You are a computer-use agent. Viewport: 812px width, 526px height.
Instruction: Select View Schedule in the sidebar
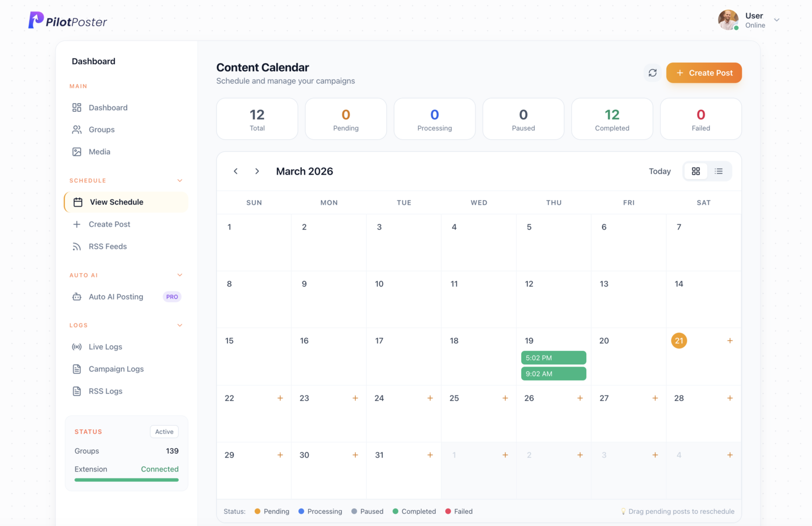point(116,202)
